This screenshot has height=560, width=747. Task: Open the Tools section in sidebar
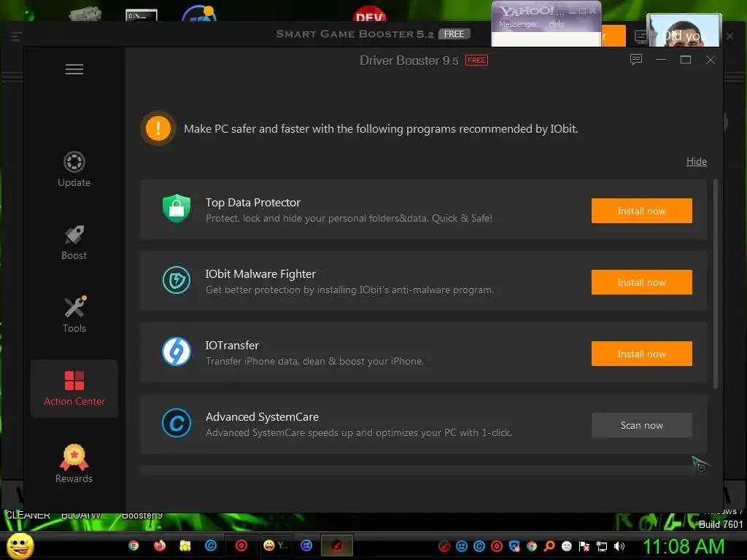click(x=74, y=314)
